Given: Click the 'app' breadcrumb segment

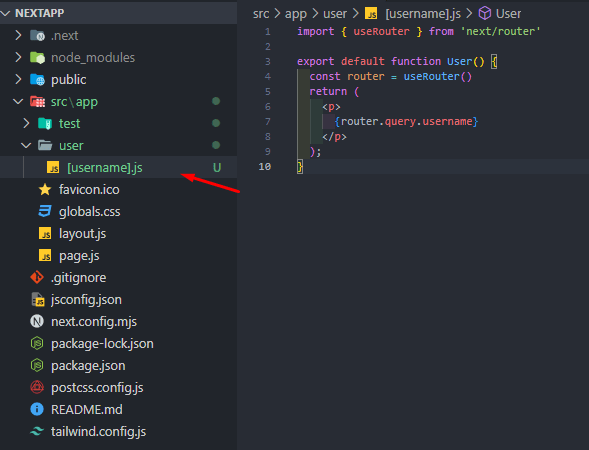Looking at the screenshot, I should coord(296,14).
